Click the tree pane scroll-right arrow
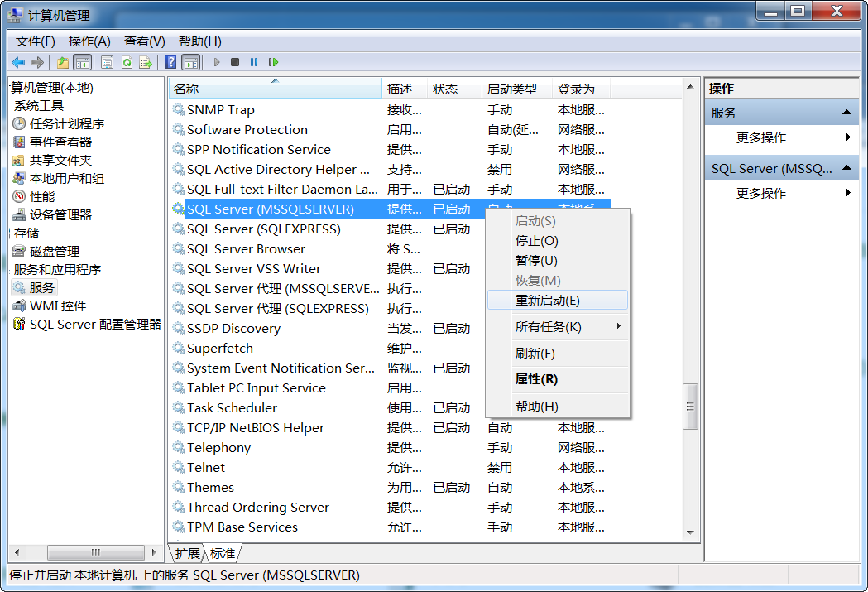 click(154, 552)
